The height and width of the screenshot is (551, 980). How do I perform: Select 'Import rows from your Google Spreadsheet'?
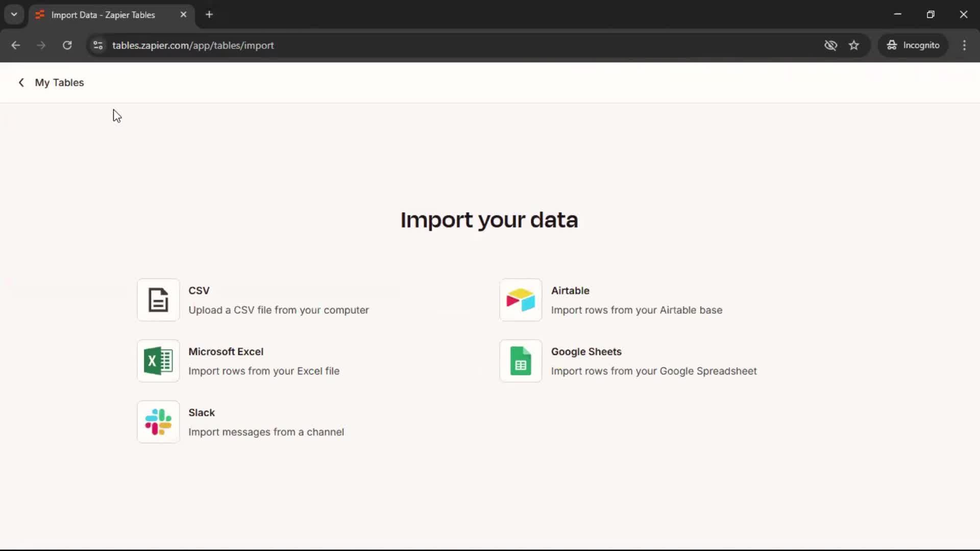coord(654,371)
